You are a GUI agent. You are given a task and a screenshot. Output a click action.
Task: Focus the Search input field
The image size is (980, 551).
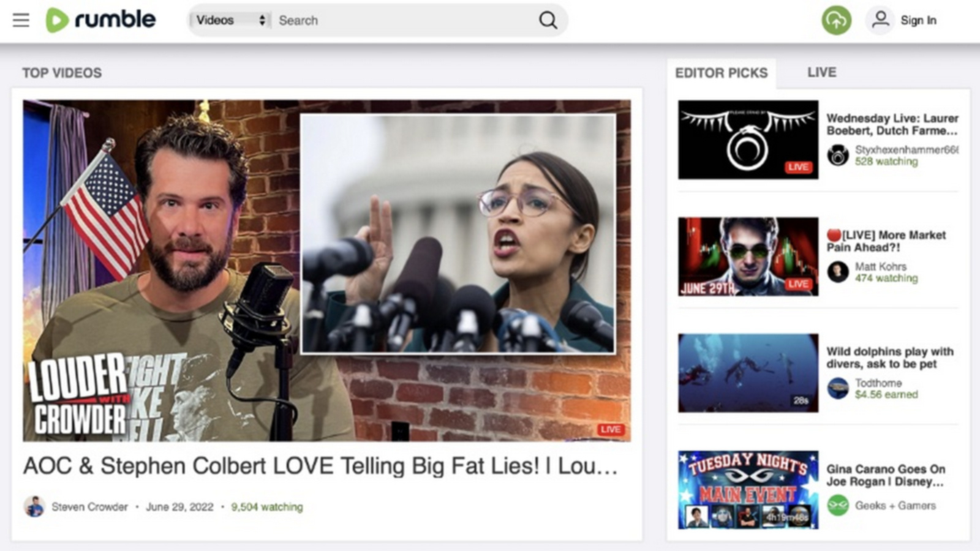tap(404, 20)
